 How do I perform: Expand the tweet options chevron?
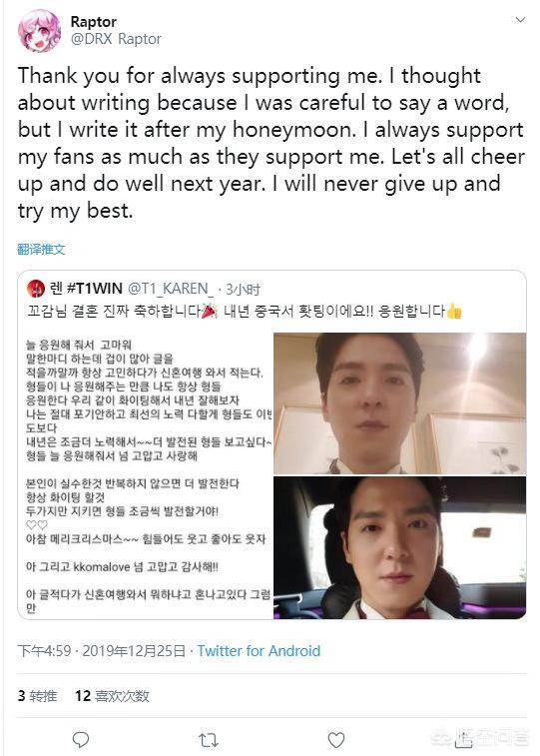click(x=520, y=20)
